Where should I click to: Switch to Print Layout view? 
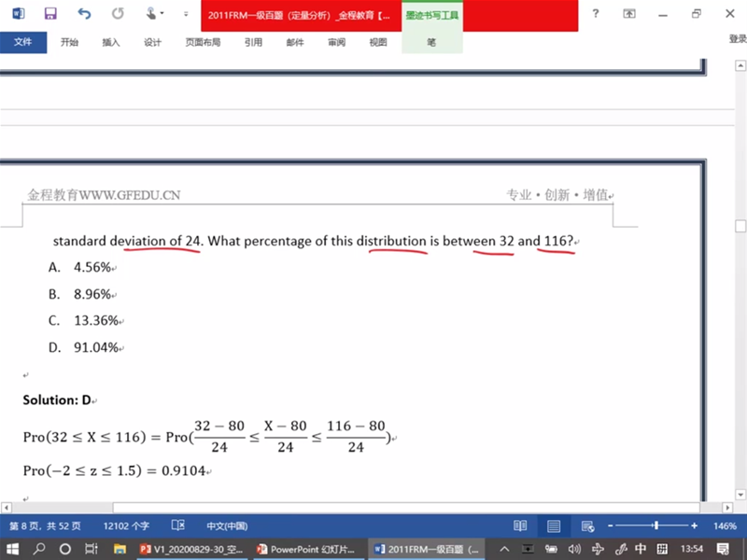[x=554, y=525]
